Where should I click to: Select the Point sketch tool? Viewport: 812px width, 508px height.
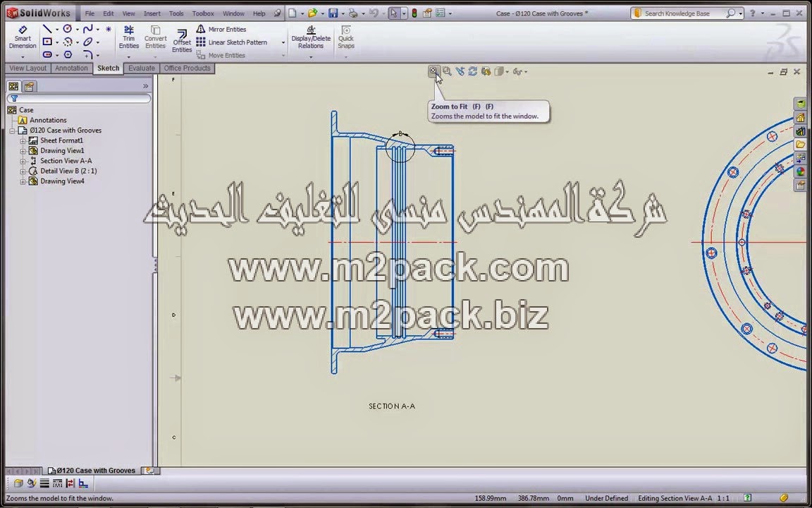click(109, 29)
